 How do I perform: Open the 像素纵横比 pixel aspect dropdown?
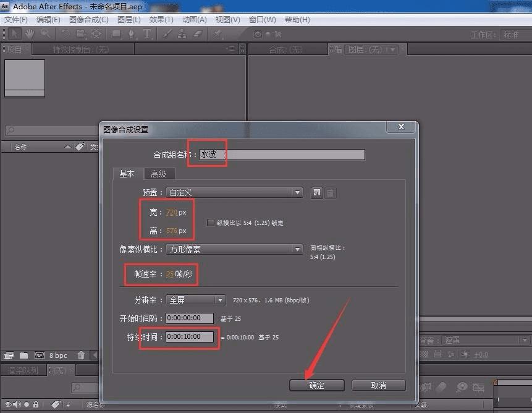234,249
